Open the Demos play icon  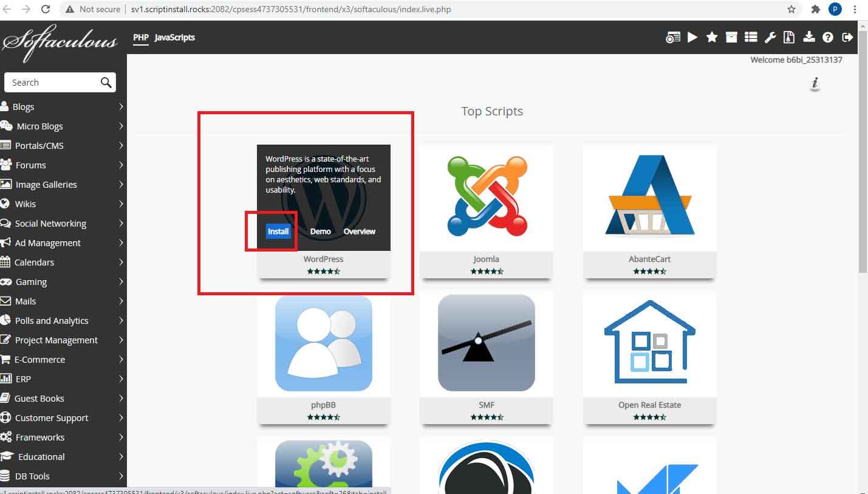[692, 37]
